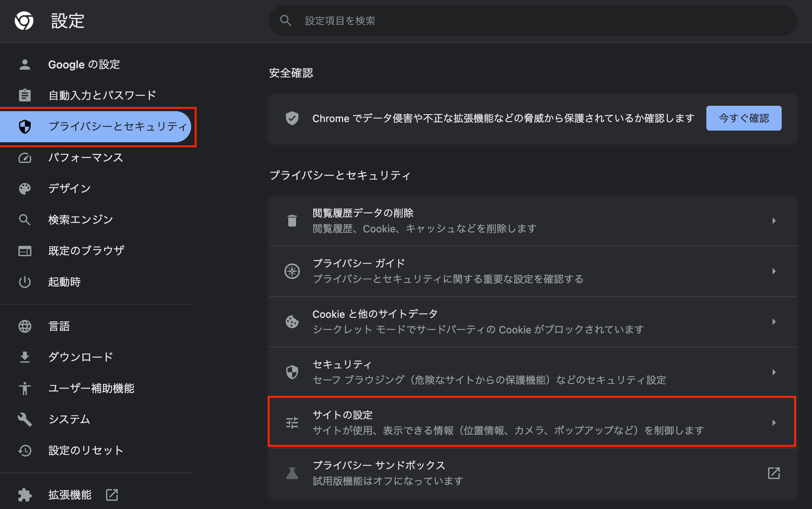Image resolution: width=812 pixels, height=509 pixels.
Task: Select the palette icon for デザイン
Action: 25,188
